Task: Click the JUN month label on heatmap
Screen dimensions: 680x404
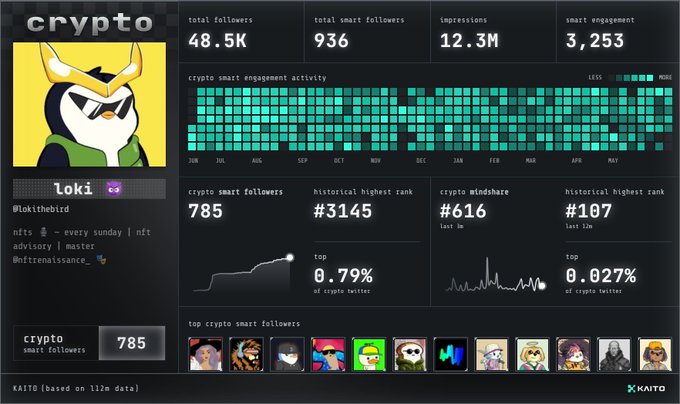Action: click(193, 160)
